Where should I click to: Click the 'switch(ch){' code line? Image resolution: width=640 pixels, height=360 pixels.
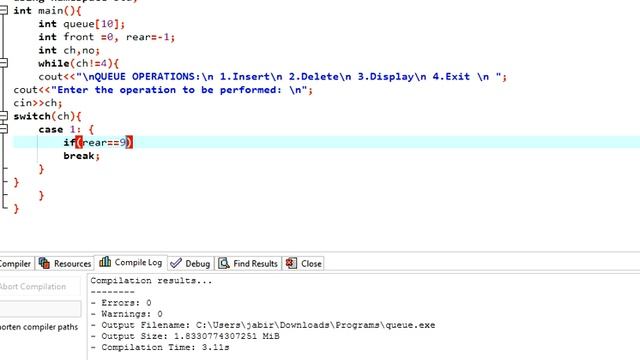(47, 116)
